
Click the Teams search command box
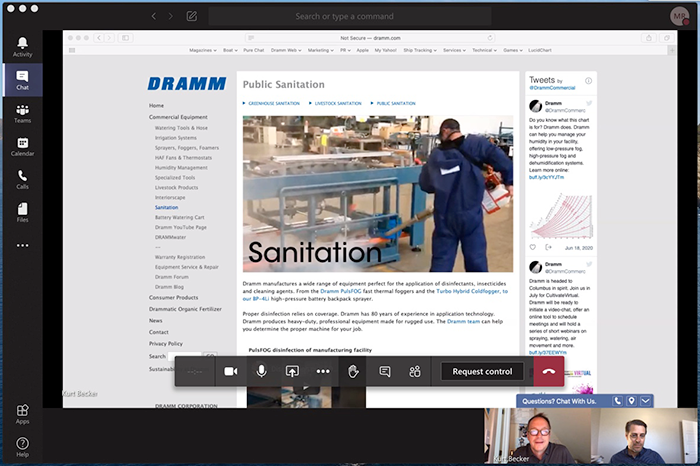click(350, 17)
